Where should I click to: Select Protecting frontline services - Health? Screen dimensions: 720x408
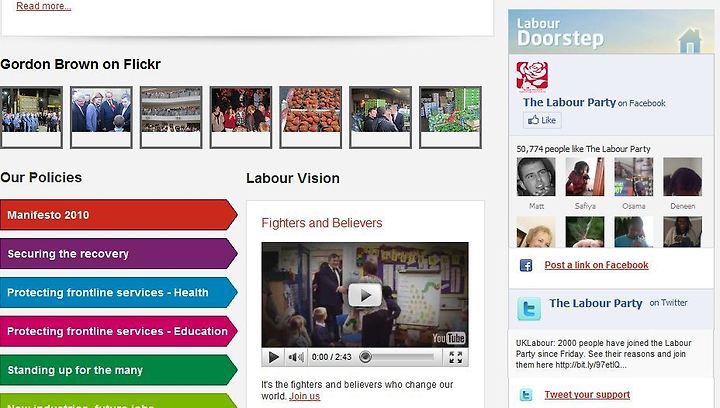(118, 292)
